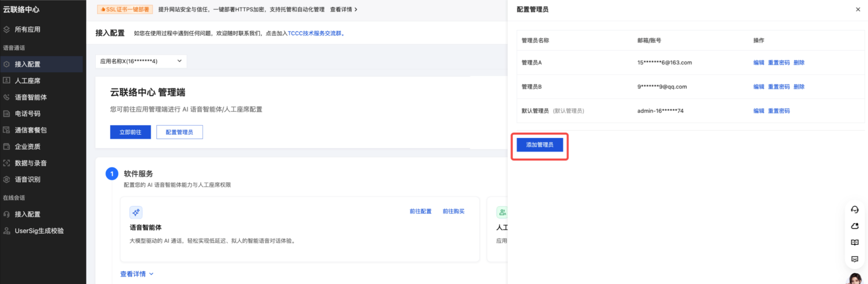868x284 pixels.
Task: Click the SSL证书一键部署 badge
Action: [125, 9]
